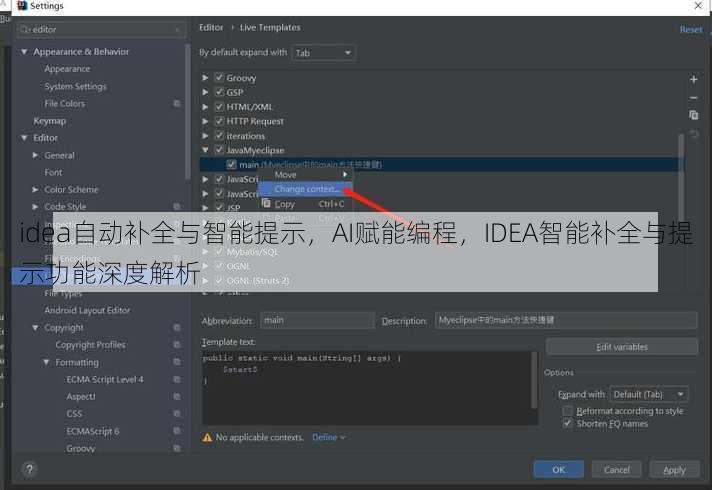Click the Cancel button
The image size is (712, 490).
tap(617, 469)
